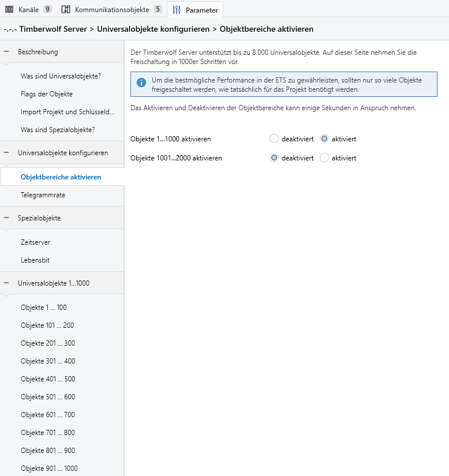This screenshot has width=449, height=476.
Task: Select aktiviert for Objekte 1...1000
Action: [x=324, y=138]
